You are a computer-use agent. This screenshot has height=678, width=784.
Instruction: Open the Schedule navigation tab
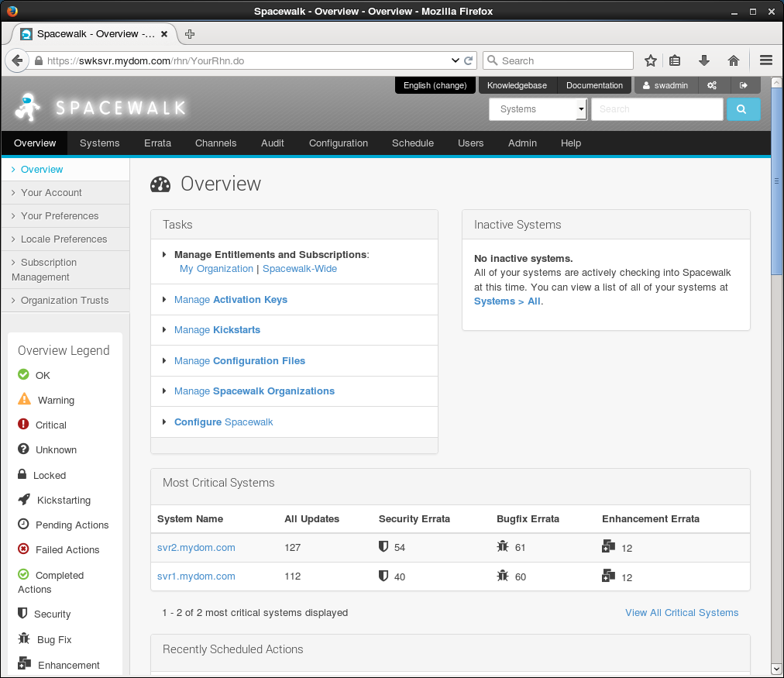point(413,143)
